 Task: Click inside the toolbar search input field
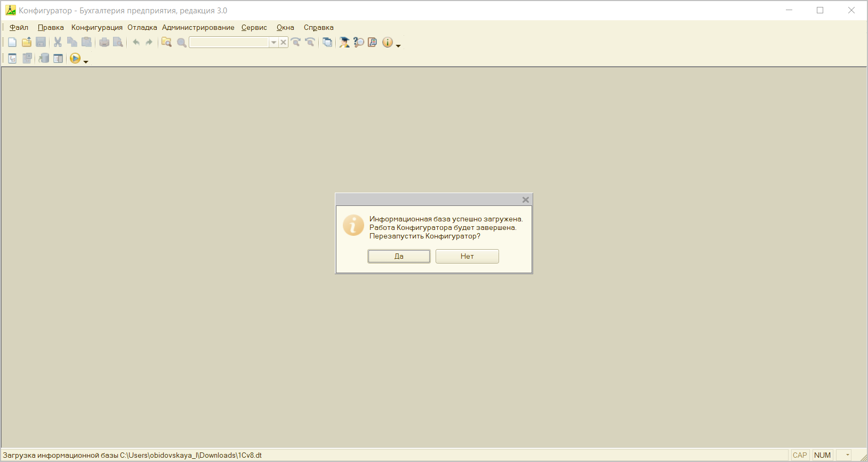point(229,42)
